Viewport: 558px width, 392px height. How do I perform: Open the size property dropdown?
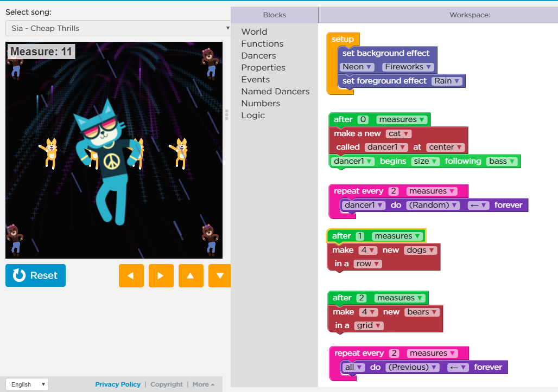click(425, 162)
